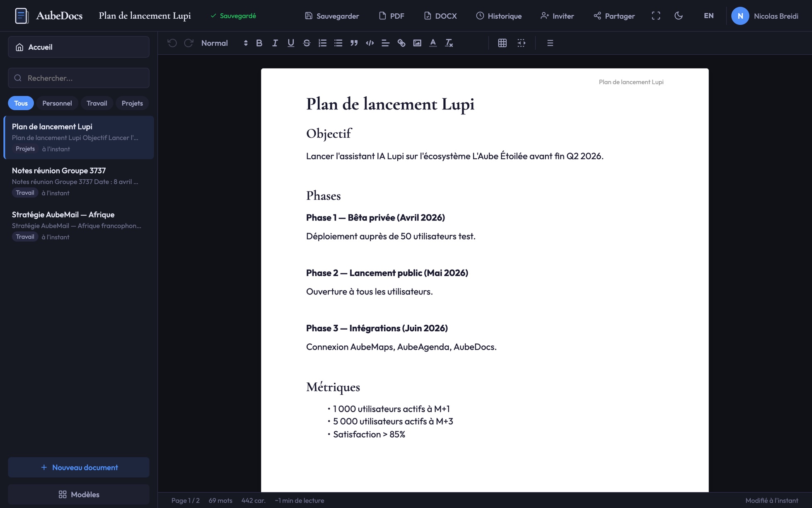
Task: Open Stratégie AubeMail — Afrique document
Action: [79, 225]
